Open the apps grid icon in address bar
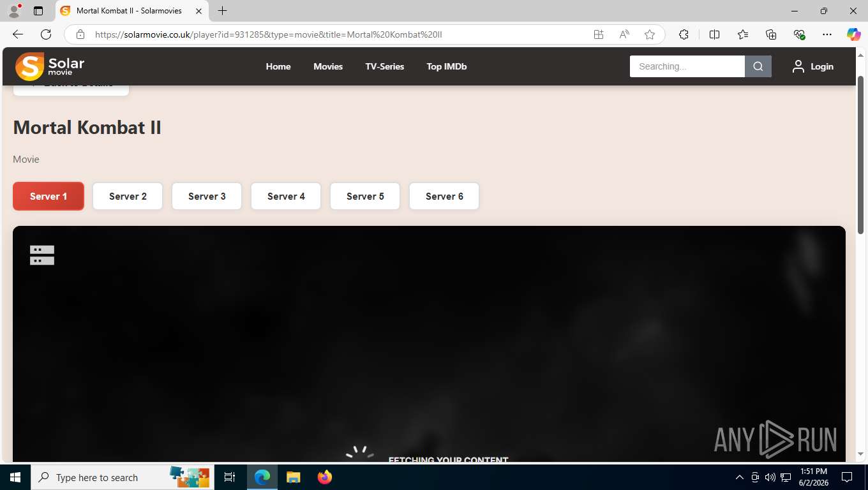 coord(599,34)
